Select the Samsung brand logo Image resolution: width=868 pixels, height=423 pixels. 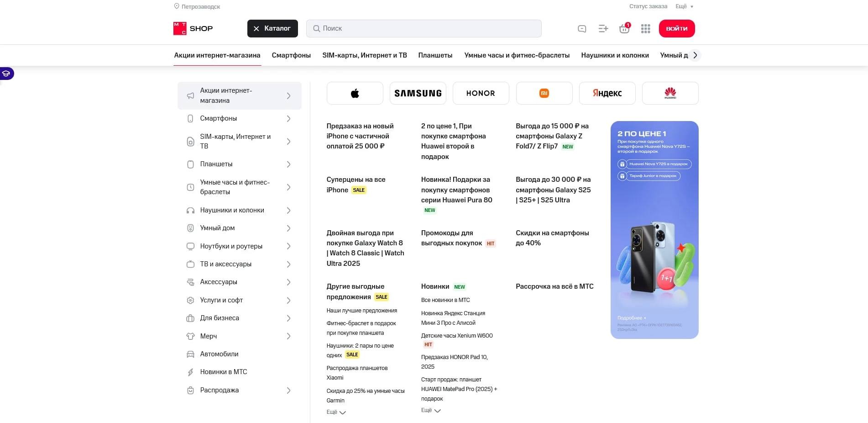(418, 93)
